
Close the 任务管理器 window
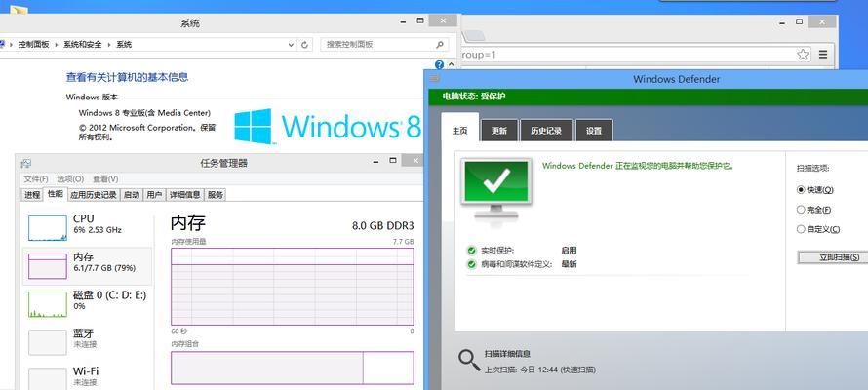point(413,161)
